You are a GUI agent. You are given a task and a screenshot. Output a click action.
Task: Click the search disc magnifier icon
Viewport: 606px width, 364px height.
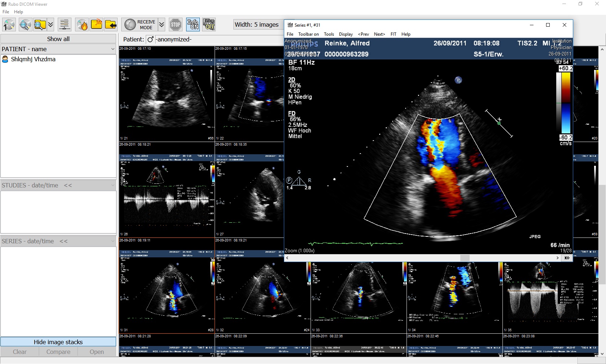click(25, 25)
